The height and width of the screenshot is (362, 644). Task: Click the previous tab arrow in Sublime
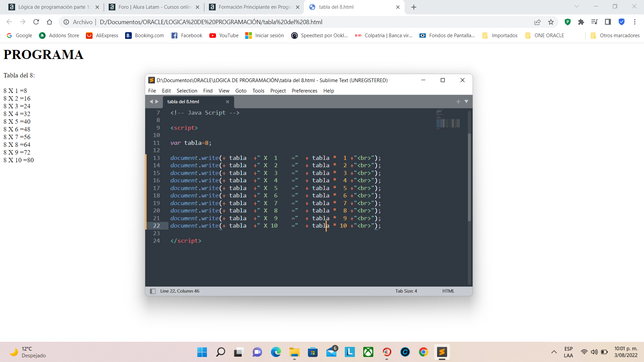tap(151, 102)
